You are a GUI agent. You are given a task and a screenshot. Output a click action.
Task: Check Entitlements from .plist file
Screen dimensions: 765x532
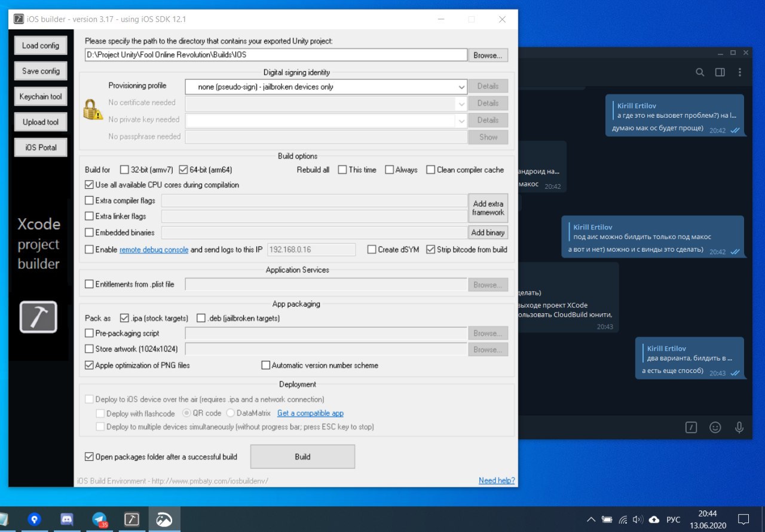click(x=89, y=285)
